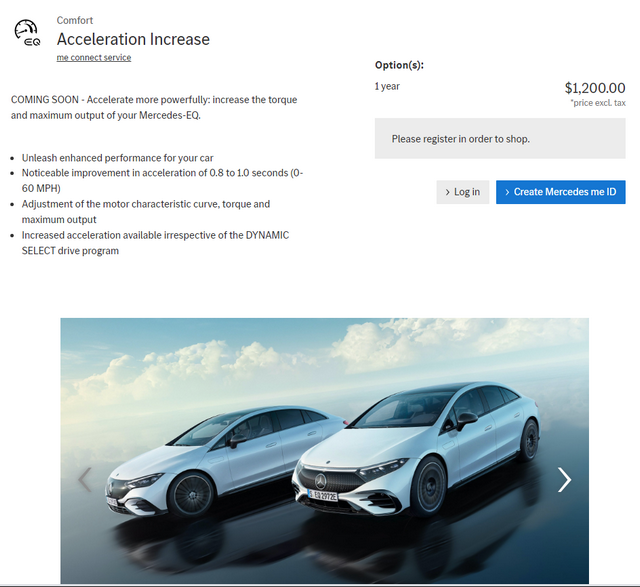Click the COMING SOON description paragraph
640x587 pixels.
click(154, 107)
